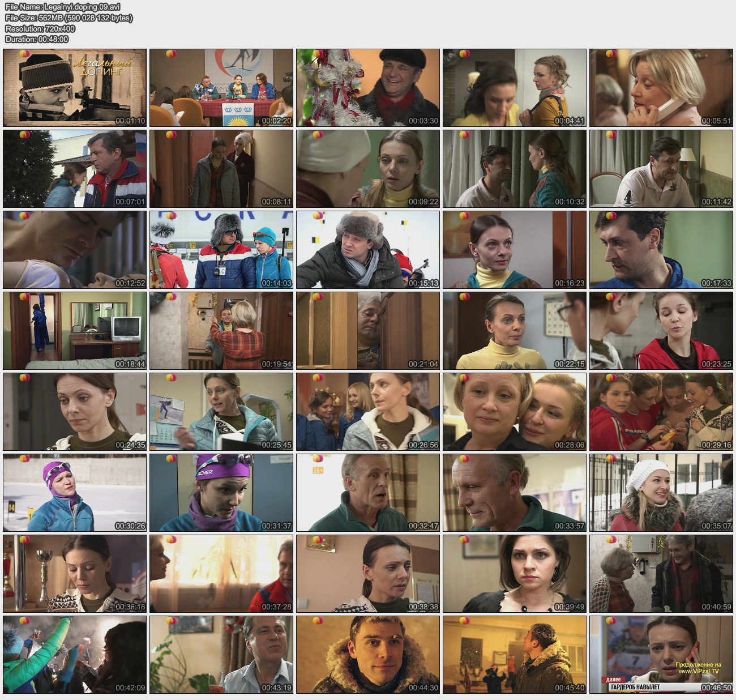Open the thumbnail at 00:28:06

tap(514, 412)
